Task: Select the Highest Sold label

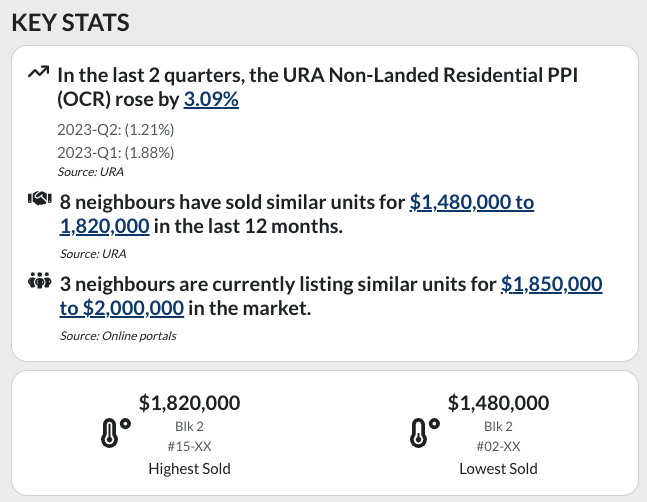Action: coord(189,469)
